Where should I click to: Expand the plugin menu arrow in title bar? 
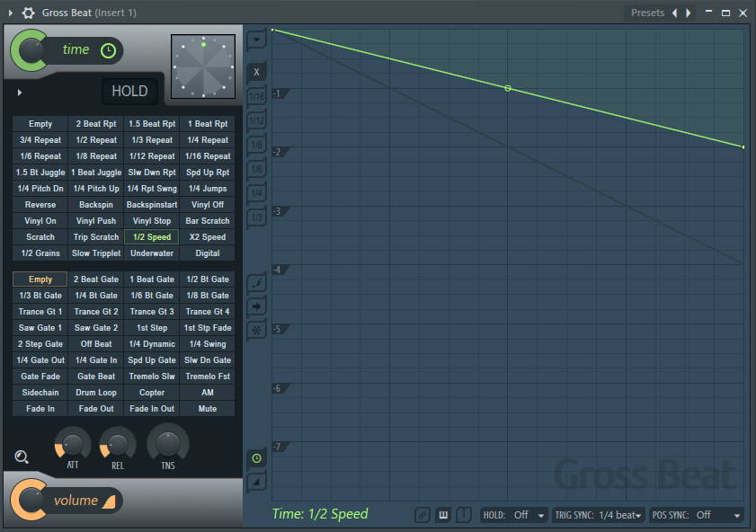[x=11, y=13]
